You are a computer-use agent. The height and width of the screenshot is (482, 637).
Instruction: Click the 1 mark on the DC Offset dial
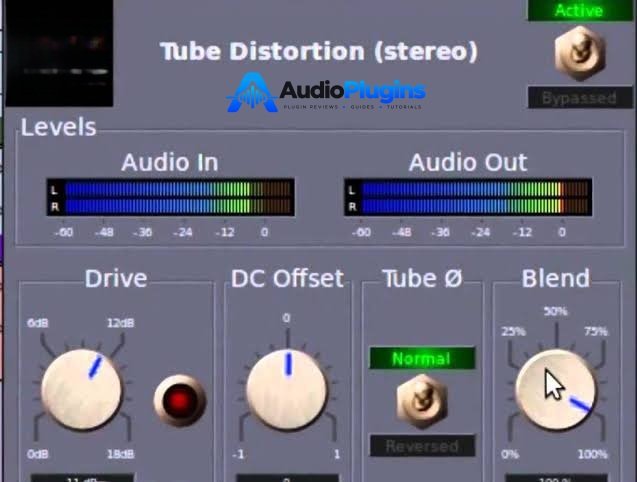(x=337, y=454)
